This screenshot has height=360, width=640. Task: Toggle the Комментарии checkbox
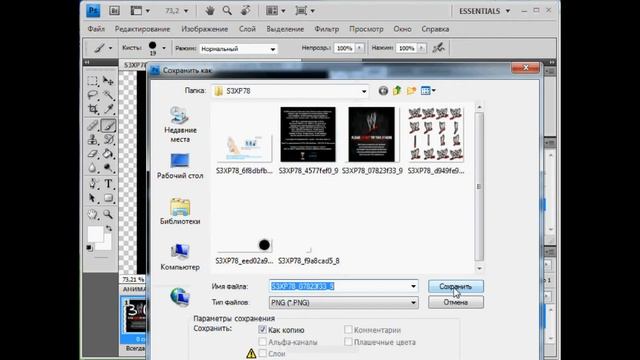(x=348, y=329)
